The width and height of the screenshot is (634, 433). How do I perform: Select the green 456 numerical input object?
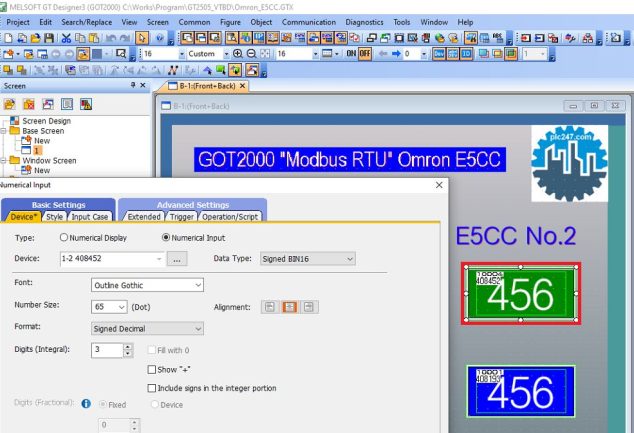tap(521, 294)
